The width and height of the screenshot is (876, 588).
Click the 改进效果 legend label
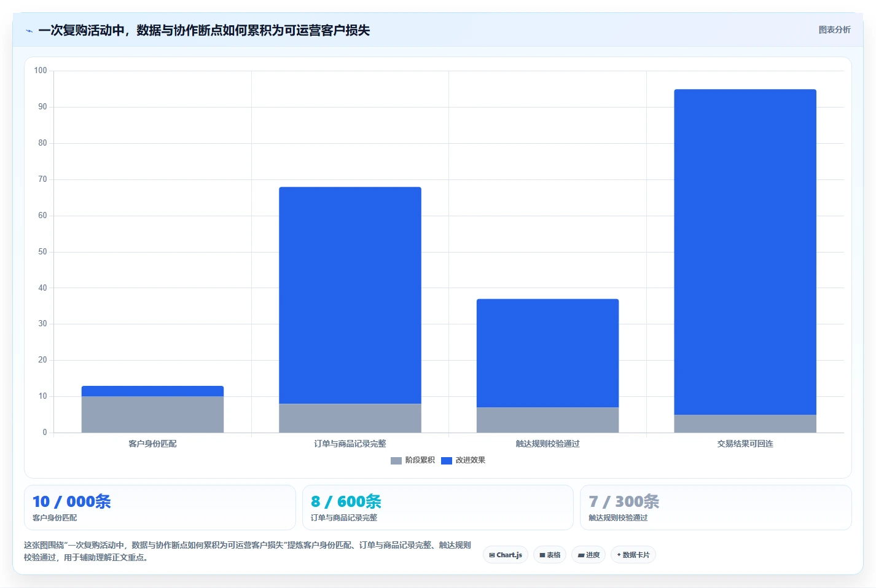coord(471,460)
